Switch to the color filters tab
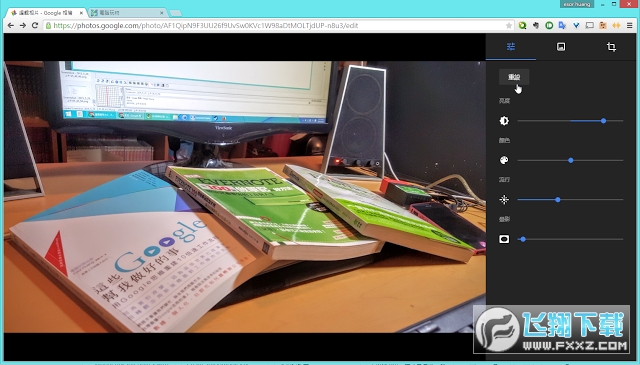 point(561,47)
